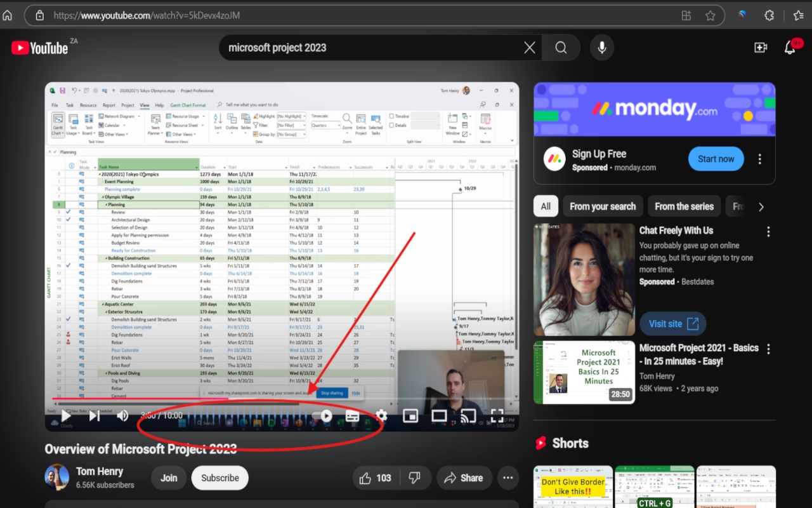This screenshot has height=508, width=812.
Task: Select From your search chip
Action: pyautogui.click(x=603, y=206)
